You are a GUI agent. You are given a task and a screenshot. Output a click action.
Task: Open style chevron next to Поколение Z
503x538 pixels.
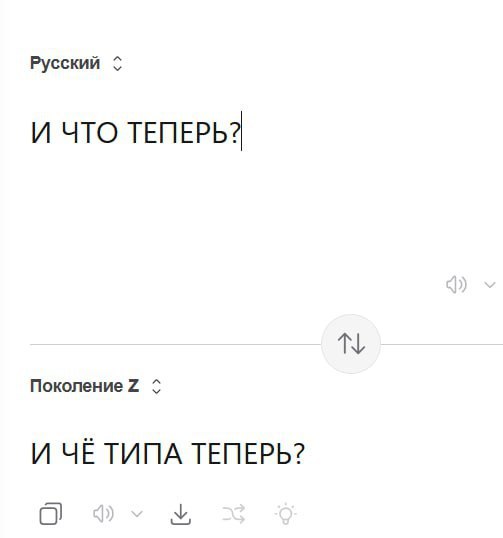pos(156,386)
